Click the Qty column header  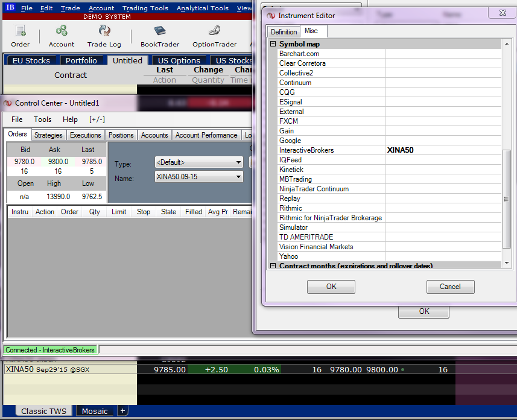tap(95, 212)
